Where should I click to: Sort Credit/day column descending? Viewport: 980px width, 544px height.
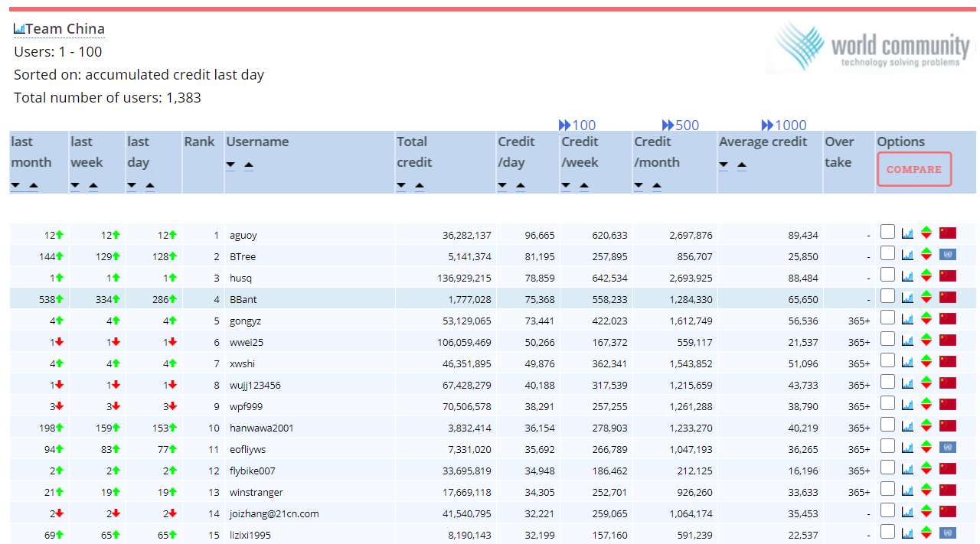point(502,186)
